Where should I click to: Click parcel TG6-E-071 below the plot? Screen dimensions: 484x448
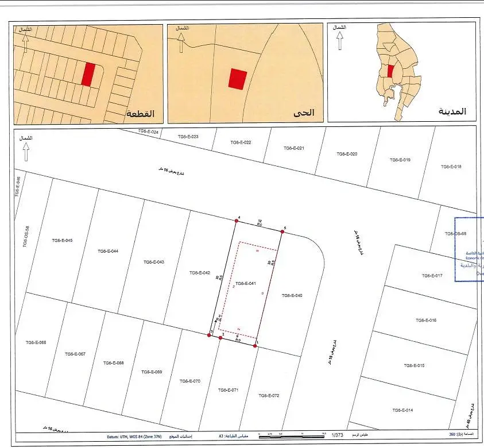point(228,390)
